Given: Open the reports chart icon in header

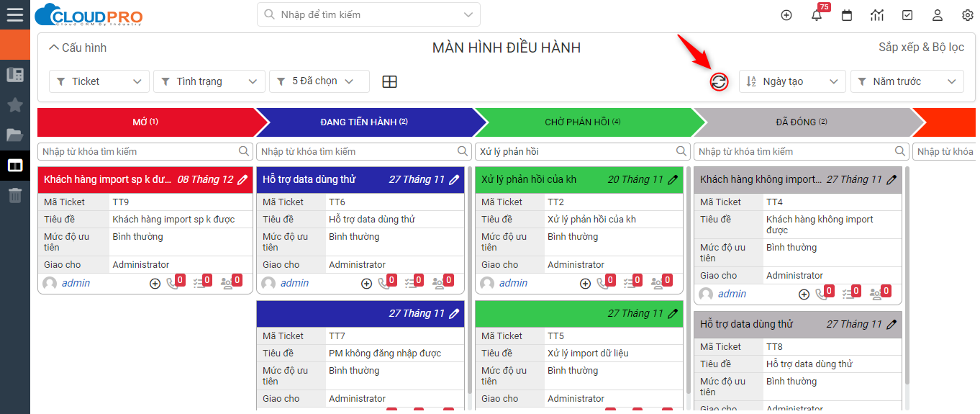Looking at the screenshot, I should pyautogui.click(x=877, y=15).
